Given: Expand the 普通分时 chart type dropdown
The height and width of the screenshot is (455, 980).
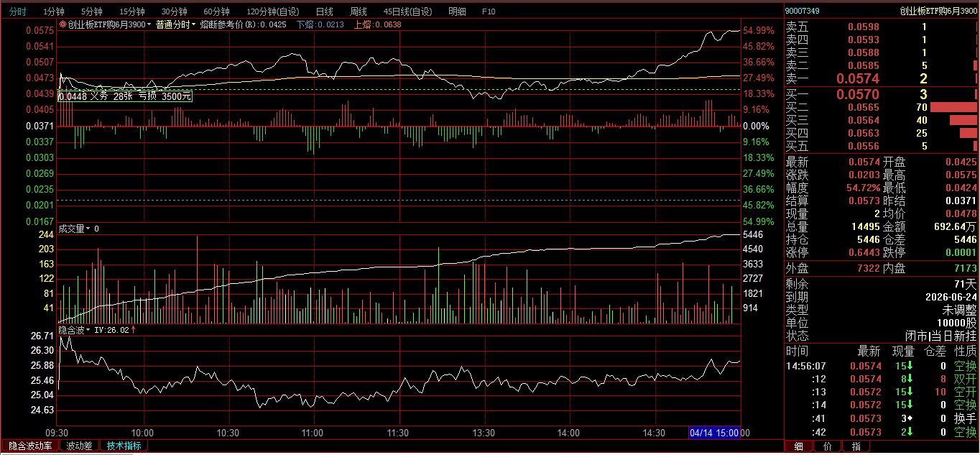Looking at the screenshot, I should tap(194, 24).
